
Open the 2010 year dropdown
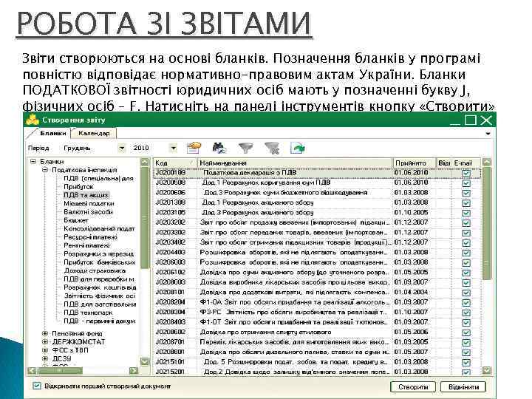pos(174,148)
